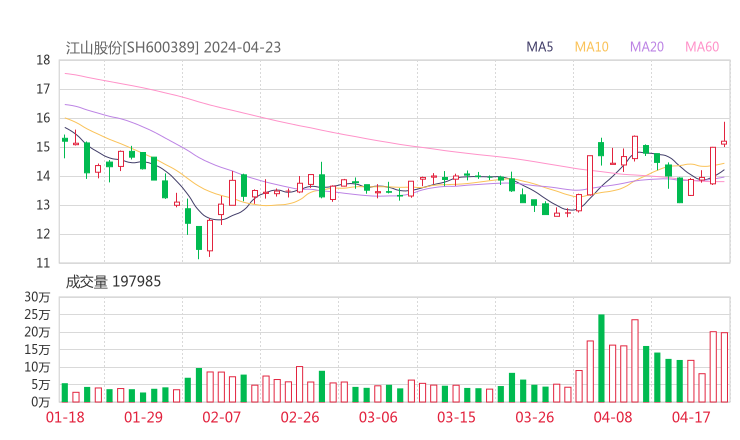740x440 pixels.
Task: Click the MA20 legend label
Action: coord(647,47)
